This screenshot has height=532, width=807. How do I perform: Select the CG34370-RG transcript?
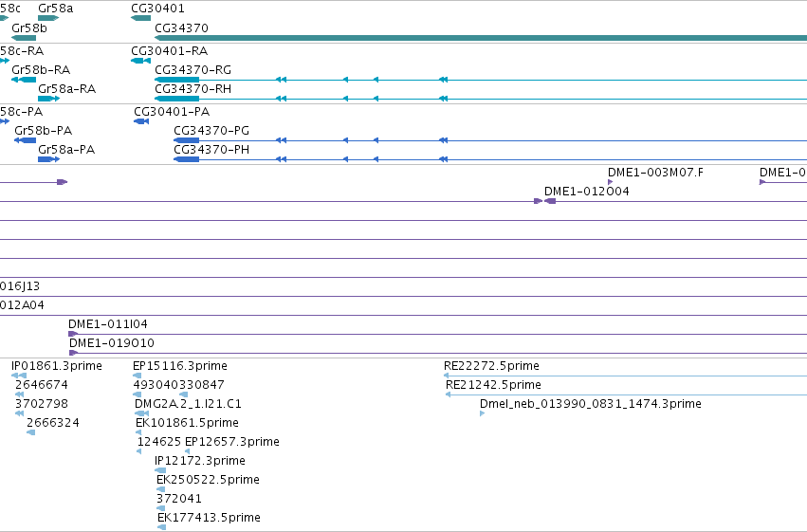point(481,80)
